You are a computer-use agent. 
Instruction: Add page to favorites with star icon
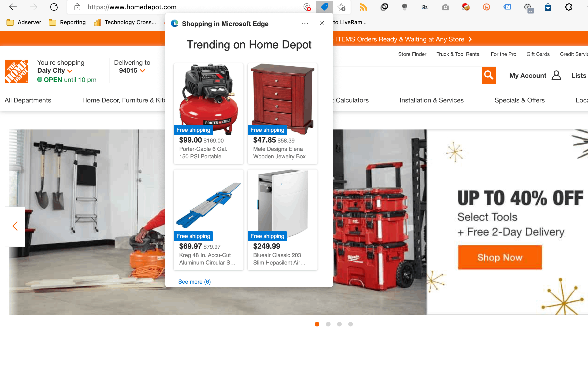tap(341, 7)
